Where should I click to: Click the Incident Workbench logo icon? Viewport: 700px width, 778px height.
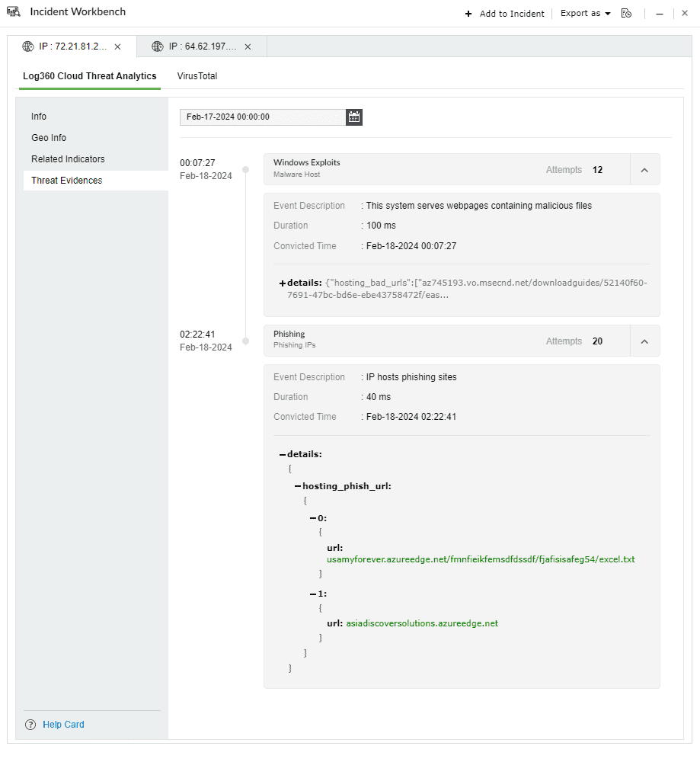[x=13, y=12]
